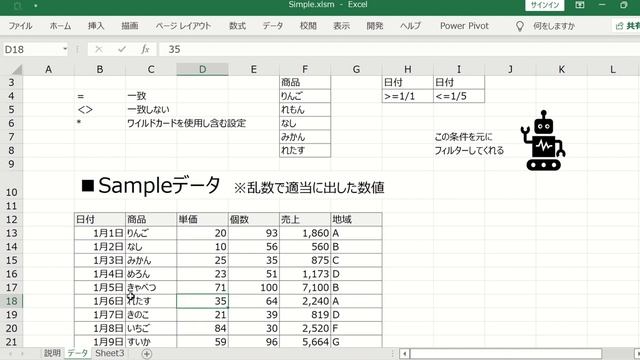
Task: Select the 7,100 sales cell
Action: click(305, 288)
